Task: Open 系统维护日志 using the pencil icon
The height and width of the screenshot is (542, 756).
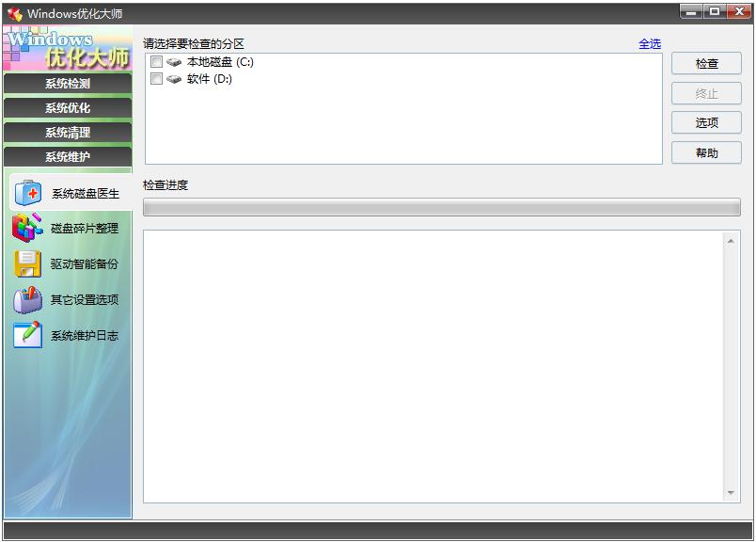Action: point(27,336)
